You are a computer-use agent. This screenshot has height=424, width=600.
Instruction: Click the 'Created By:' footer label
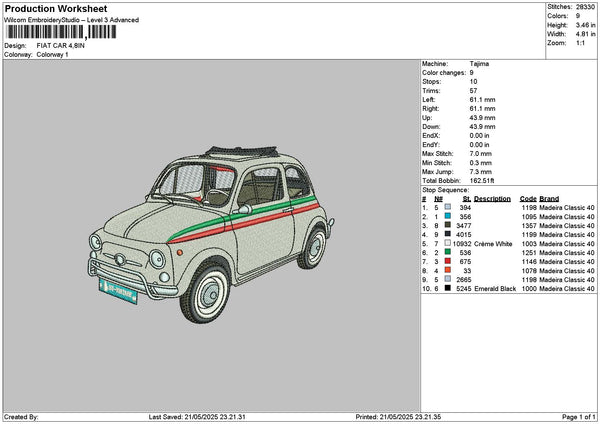21,417
